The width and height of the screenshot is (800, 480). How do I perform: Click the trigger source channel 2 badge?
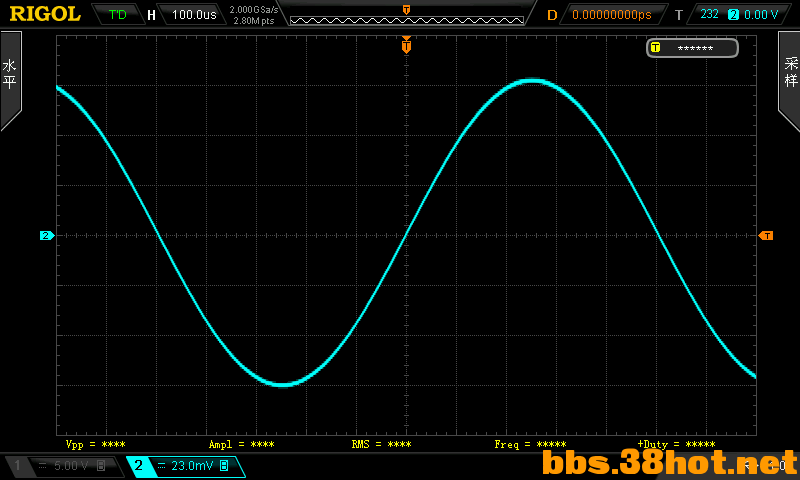pyautogui.click(x=733, y=14)
